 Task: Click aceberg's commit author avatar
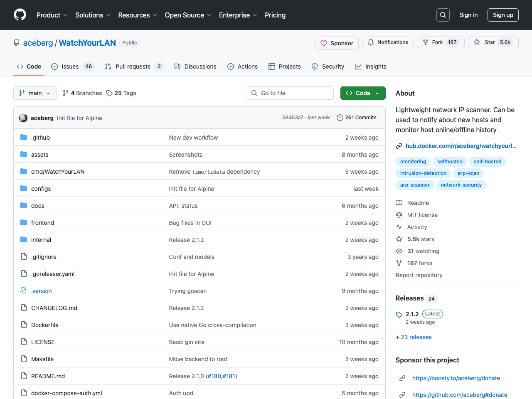23,118
